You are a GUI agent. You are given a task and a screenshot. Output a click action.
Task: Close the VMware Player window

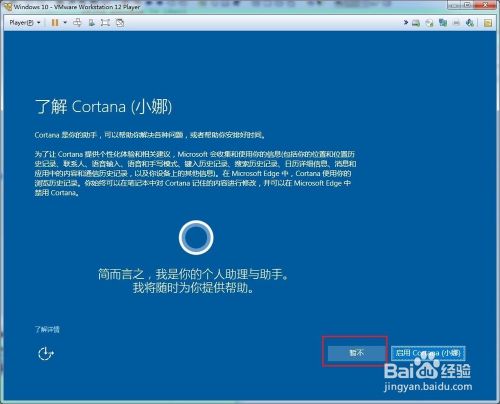click(485, 5)
